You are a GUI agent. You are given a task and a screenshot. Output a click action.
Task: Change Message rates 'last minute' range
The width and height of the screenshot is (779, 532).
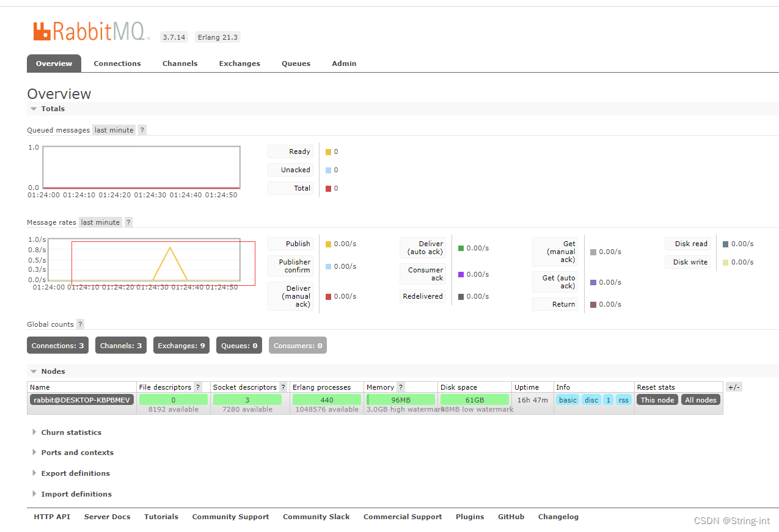point(100,222)
